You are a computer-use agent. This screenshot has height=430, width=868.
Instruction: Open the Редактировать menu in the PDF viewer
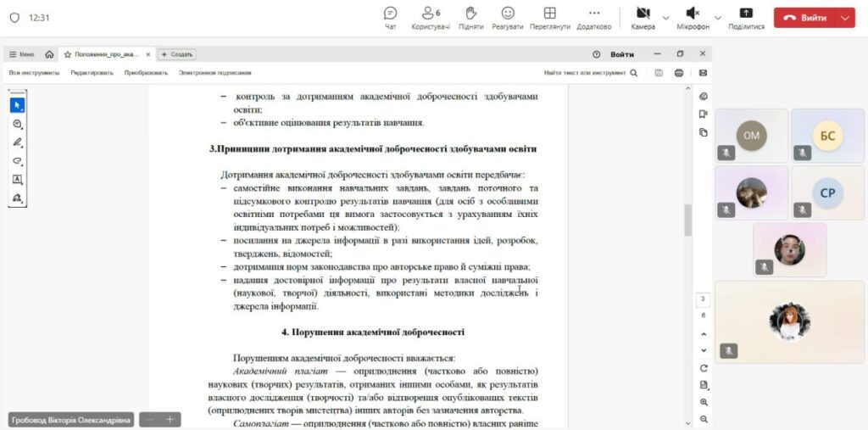click(x=92, y=73)
